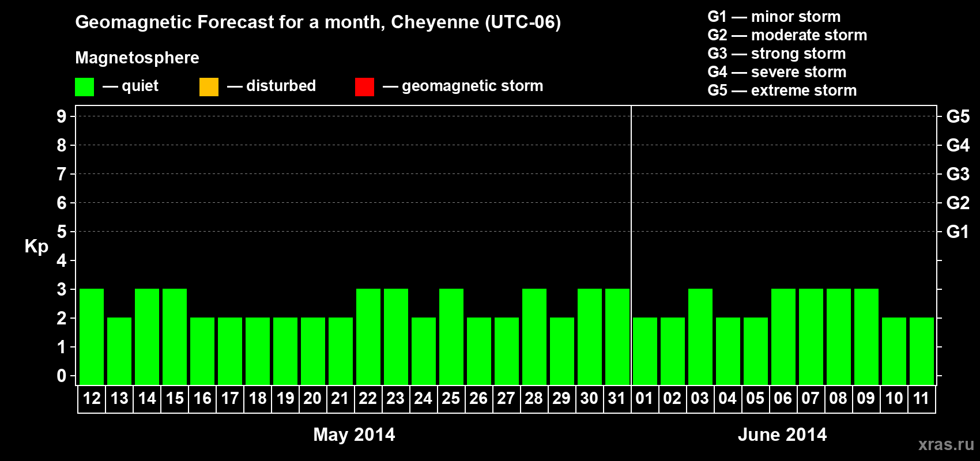The width and height of the screenshot is (980, 461).
Task: Click the 'Magnetosphere' heading
Action: click(x=137, y=58)
